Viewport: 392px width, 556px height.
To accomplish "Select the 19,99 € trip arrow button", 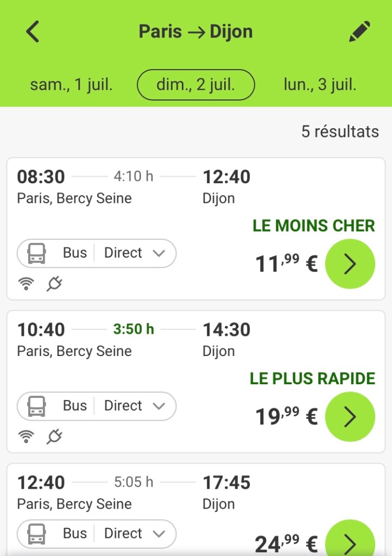I will tap(350, 417).
